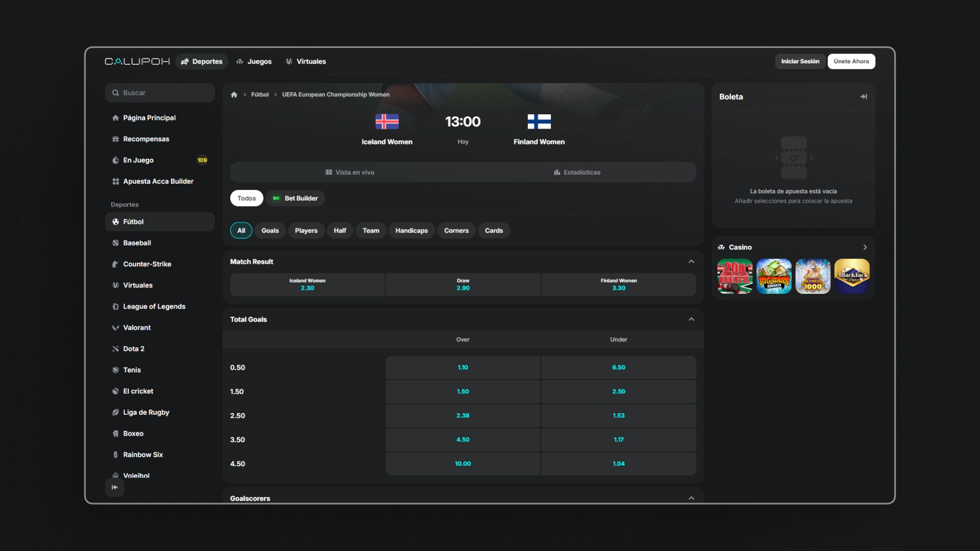This screenshot has height=551, width=980.
Task: Bet on Finland Women at 3.30
Action: [x=619, y=285]
